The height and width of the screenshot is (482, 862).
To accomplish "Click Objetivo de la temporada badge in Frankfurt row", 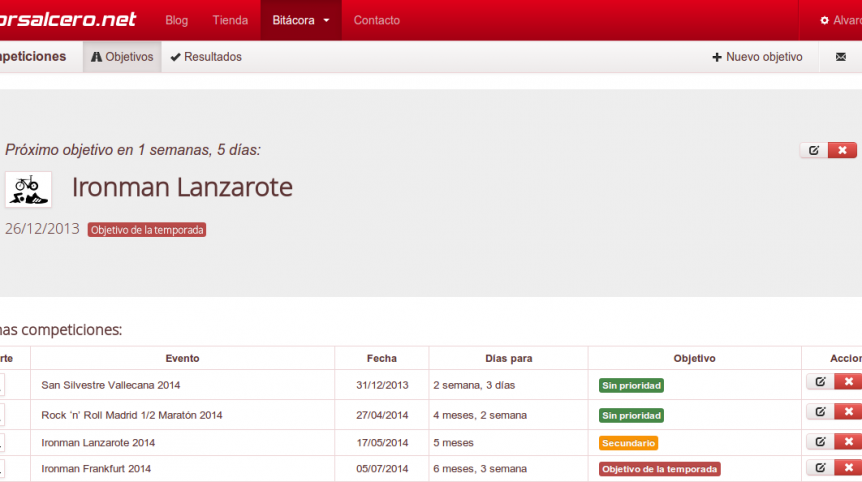I will 660,469.
